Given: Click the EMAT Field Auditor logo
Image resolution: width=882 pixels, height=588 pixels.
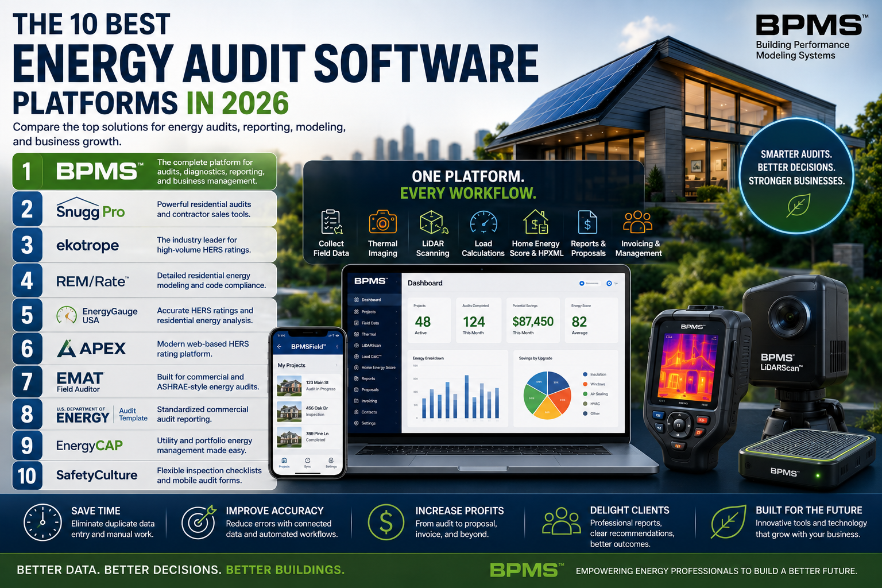Looking at the screenshot, I should click(x=80, y=382).
